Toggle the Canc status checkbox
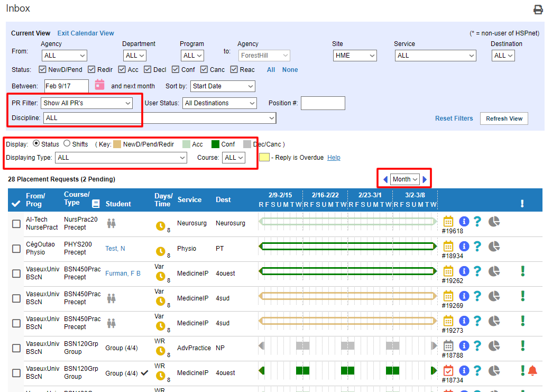This screenshot has width=552, height=392. point(204,69)
